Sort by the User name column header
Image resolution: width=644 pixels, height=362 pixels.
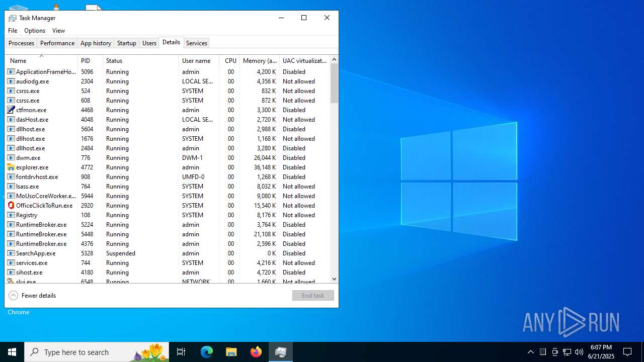pos(199,60)
